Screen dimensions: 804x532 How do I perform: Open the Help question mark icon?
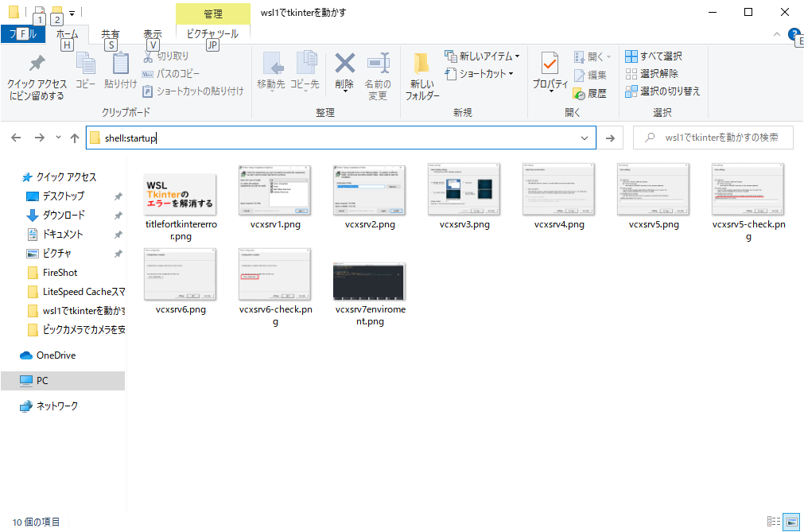click(794, 34)
